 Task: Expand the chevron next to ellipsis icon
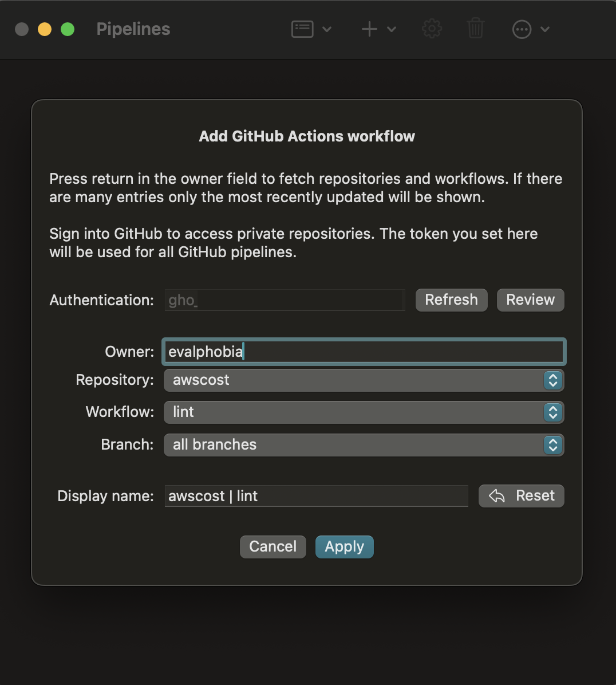545,29
